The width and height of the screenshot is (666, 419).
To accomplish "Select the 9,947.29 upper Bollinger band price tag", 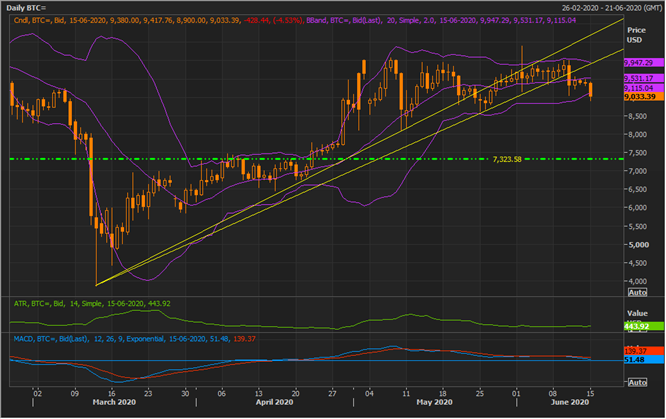I will point(643,62).
